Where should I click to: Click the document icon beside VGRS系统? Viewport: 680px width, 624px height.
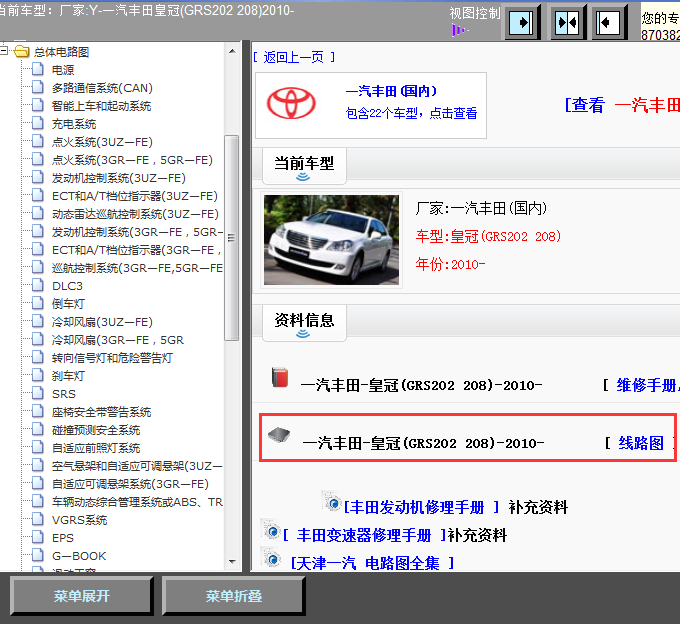[38, 519]
